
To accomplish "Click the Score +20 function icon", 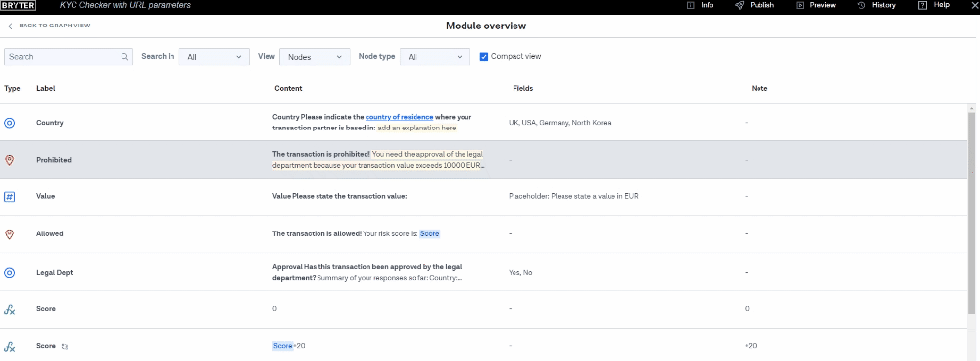I will point(10,346).
